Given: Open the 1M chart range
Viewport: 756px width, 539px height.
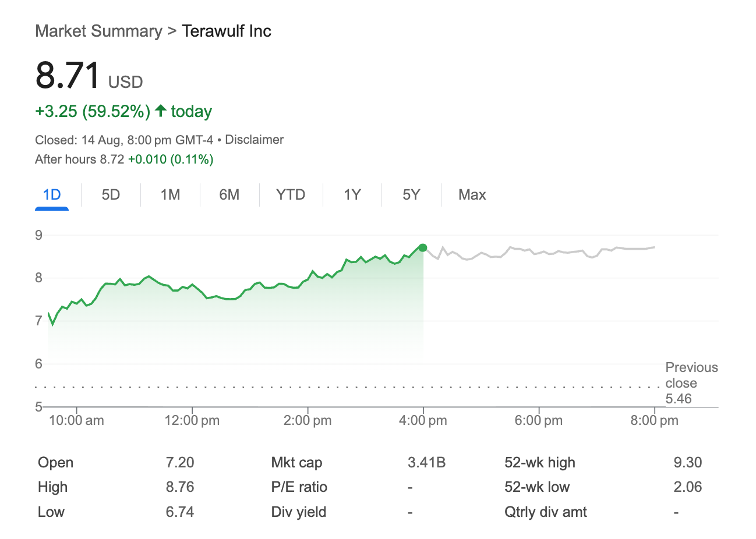Looking at the screenshot, I should (x=170, y=194).
